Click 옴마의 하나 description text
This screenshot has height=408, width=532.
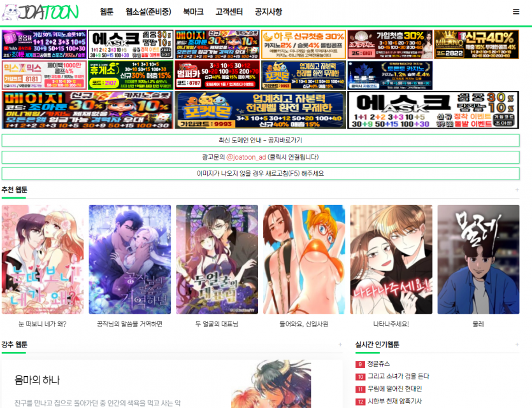[x=97, y=403]
